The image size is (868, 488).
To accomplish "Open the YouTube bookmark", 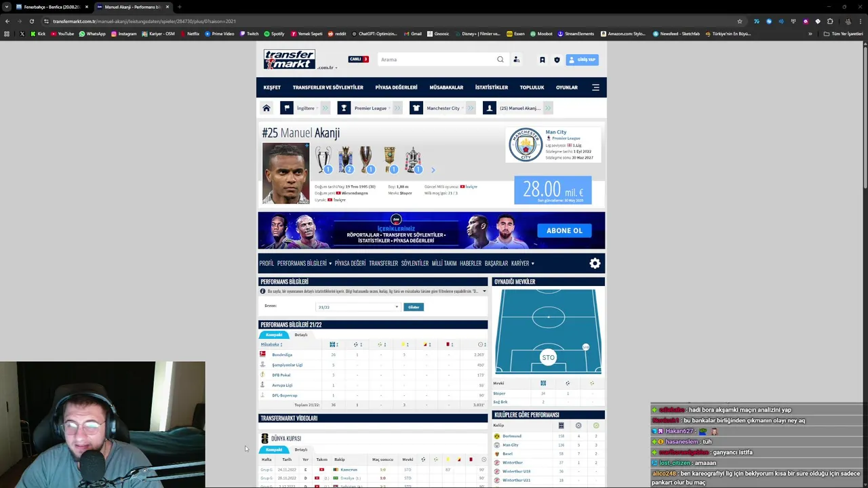I will (x=62, y=33).
